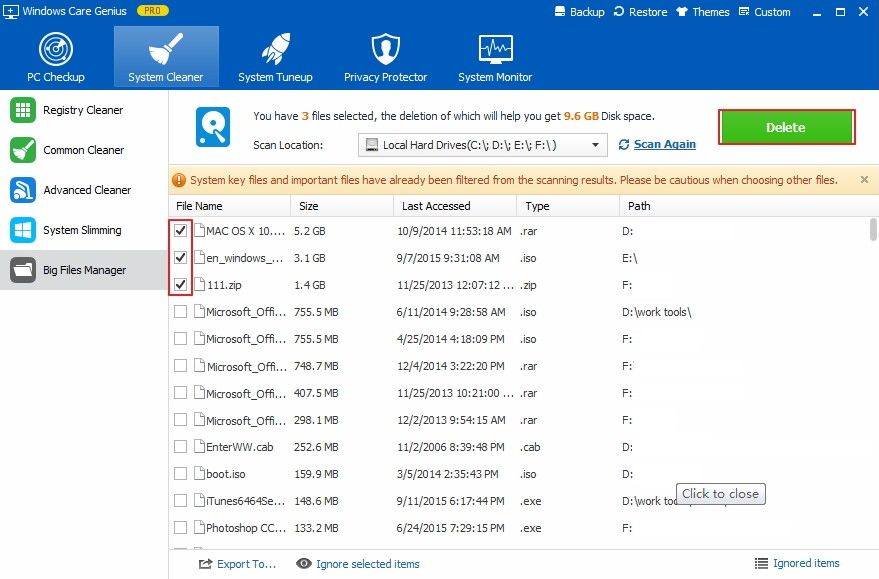Check the Photoshop CC file checkbox

[x=181, y=527]
